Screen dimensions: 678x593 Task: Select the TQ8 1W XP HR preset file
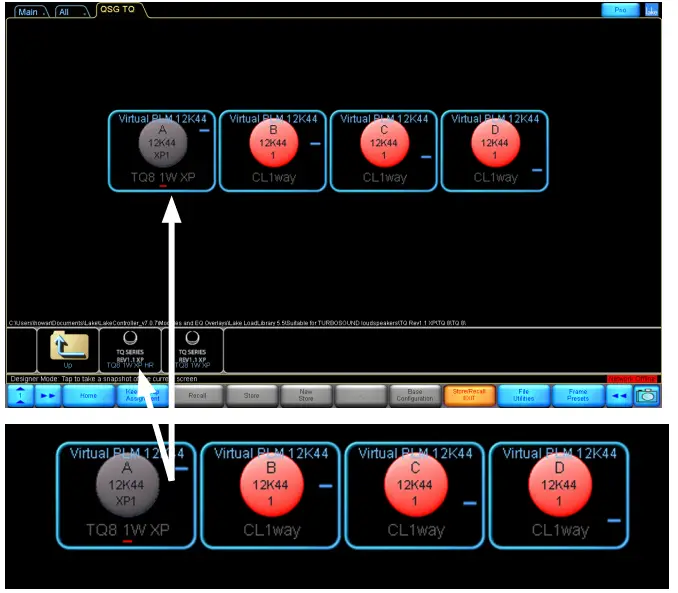click(131, 351)
